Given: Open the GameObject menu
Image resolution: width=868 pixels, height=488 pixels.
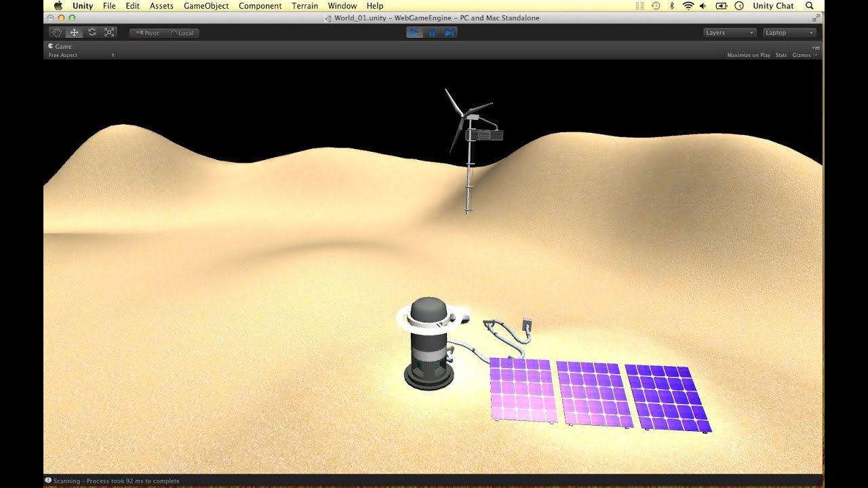Looking at the screenshot, I should click(x=206, y=5).
